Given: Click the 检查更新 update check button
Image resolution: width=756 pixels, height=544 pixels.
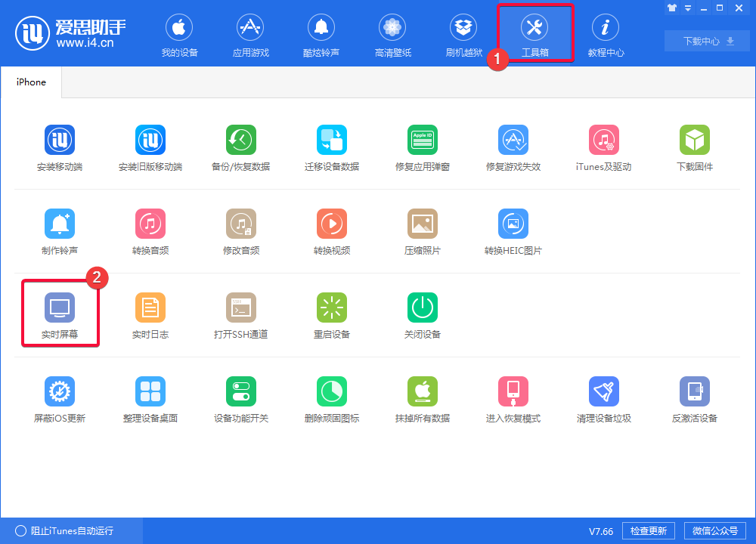Looking at the screenshot, I should [x=649, y=530].
